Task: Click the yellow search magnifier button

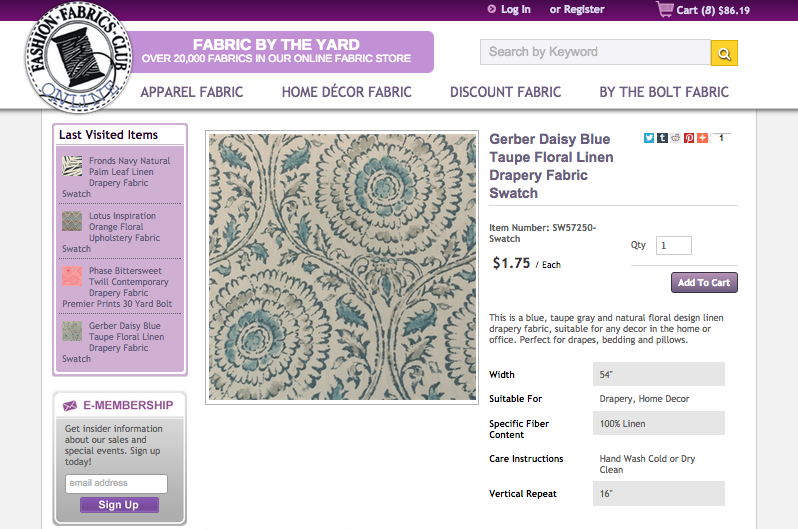Action: (x=724, y=53)
